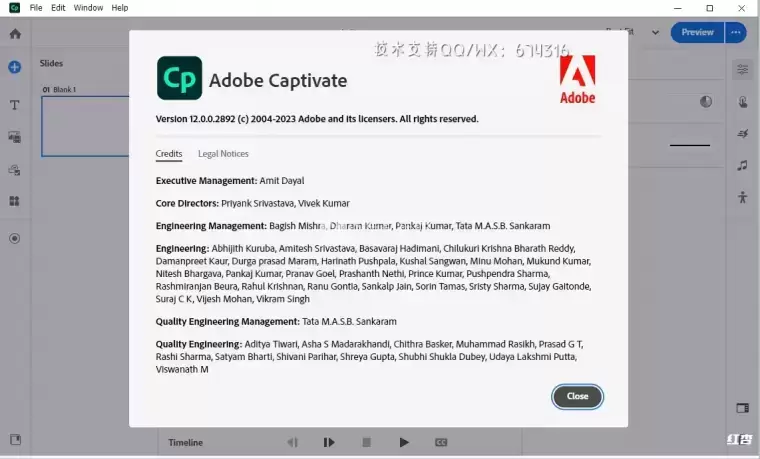Click the blue Preview button
Screen dimensions: 760x459
pyautogui.click(x=697, y=32)
